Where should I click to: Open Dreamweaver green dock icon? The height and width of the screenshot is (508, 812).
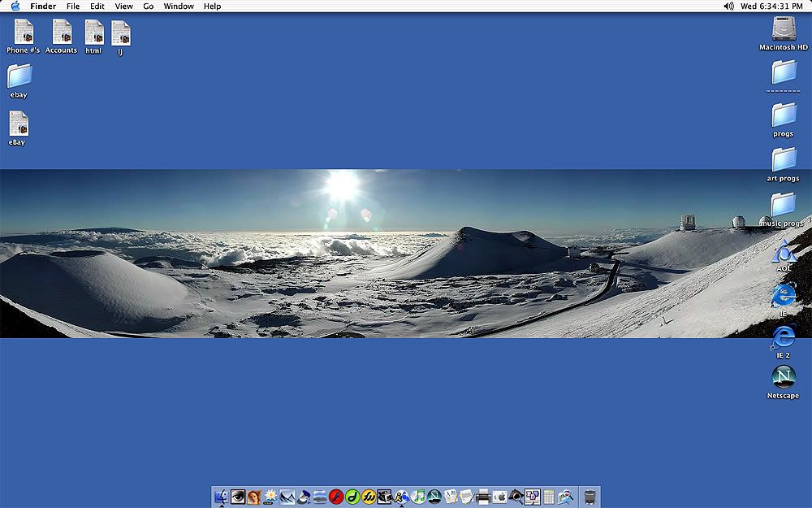(352, 497)
